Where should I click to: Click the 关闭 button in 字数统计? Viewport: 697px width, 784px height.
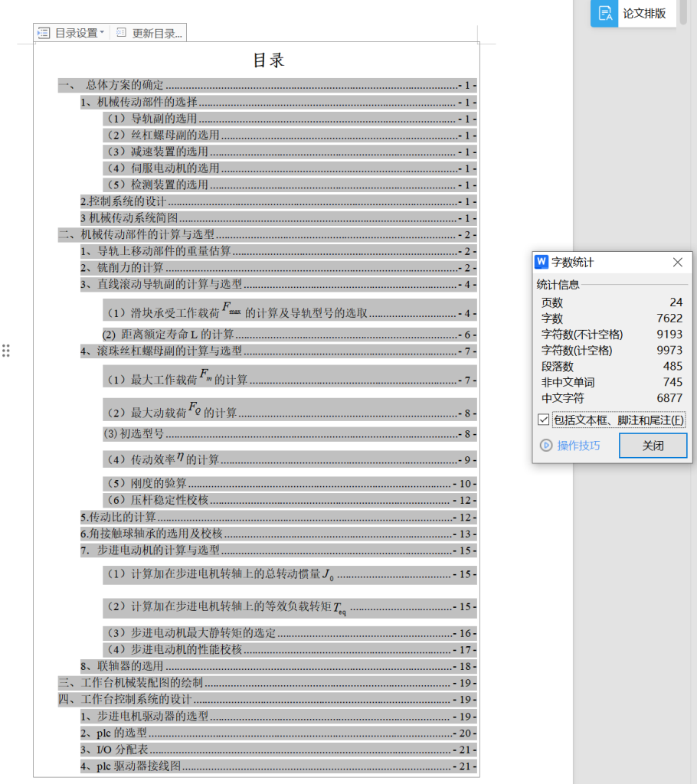click(x=653, y=445)
